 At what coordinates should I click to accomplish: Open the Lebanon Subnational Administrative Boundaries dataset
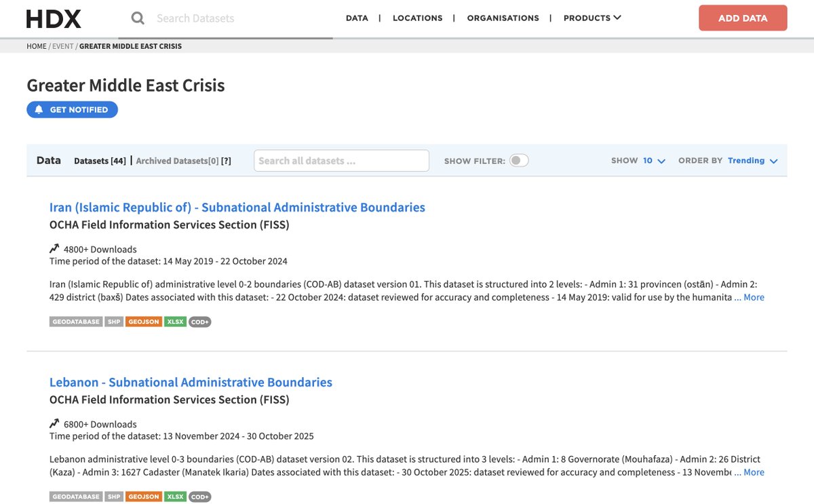pyautogui.click(x=191, y=382)
